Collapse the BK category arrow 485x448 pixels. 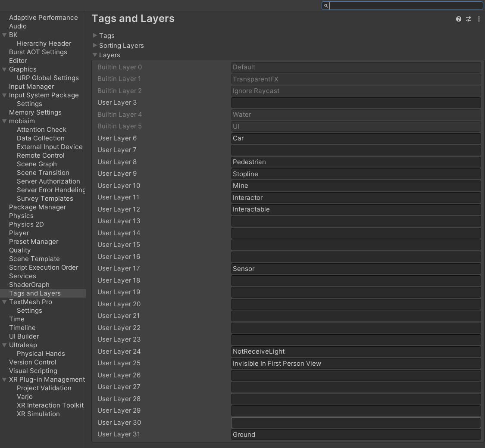point(4,35)
